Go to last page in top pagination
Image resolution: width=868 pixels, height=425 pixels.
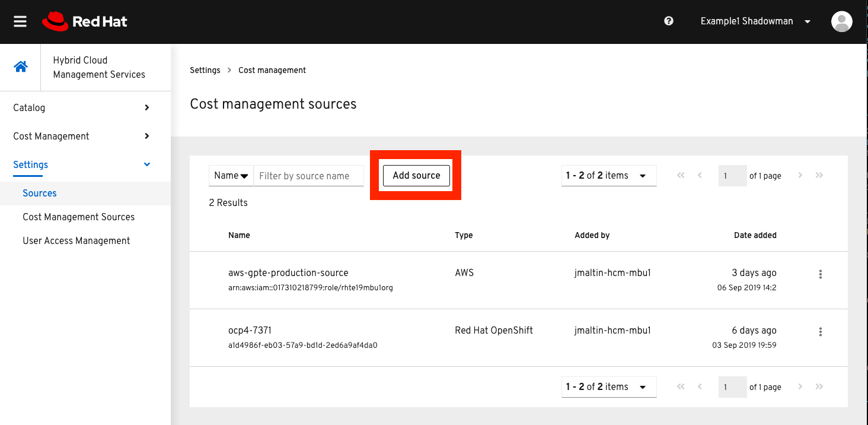coord(819,175)
